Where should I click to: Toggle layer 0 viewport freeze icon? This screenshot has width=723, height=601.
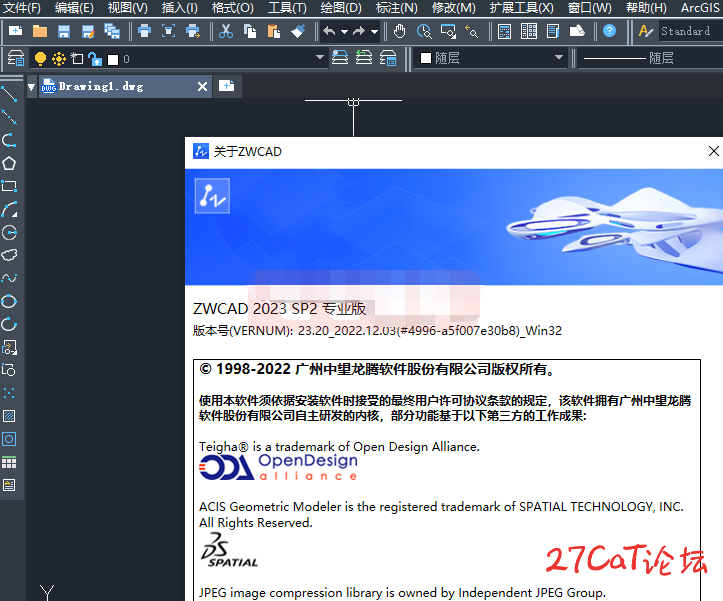pos(77,59)
